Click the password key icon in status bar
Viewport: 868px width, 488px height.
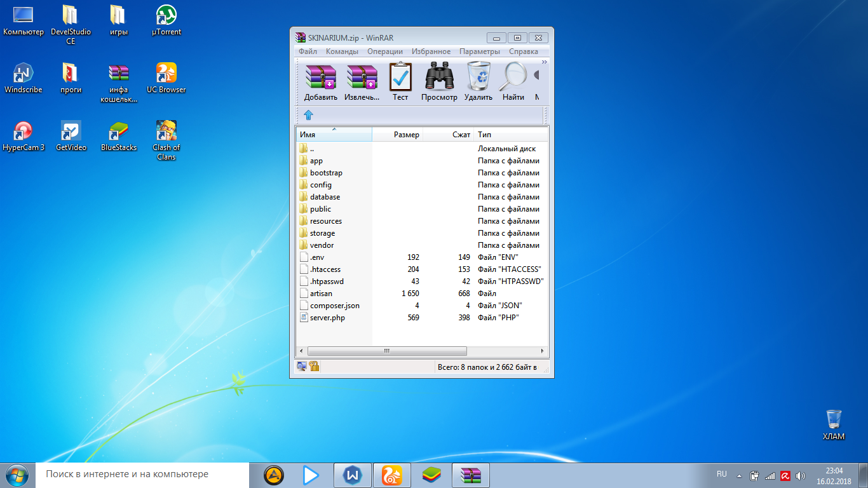coord(314,367)
